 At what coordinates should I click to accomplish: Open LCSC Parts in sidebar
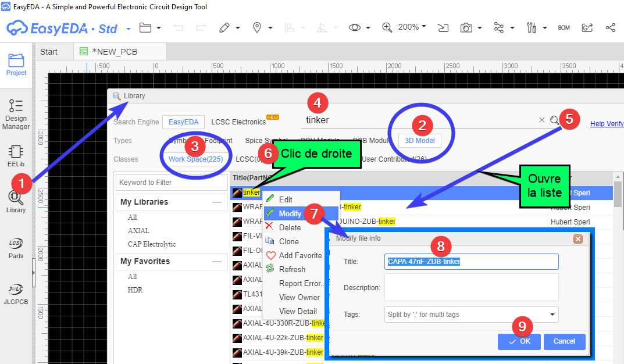(16, 249)
